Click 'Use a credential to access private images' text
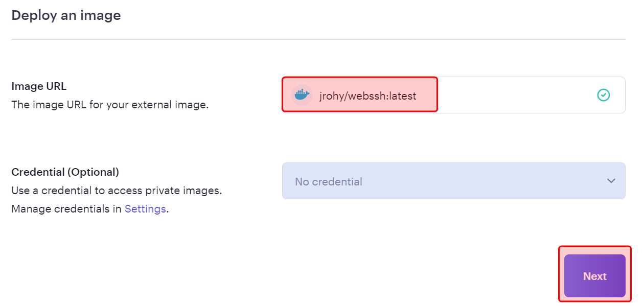 pos(117,191)
